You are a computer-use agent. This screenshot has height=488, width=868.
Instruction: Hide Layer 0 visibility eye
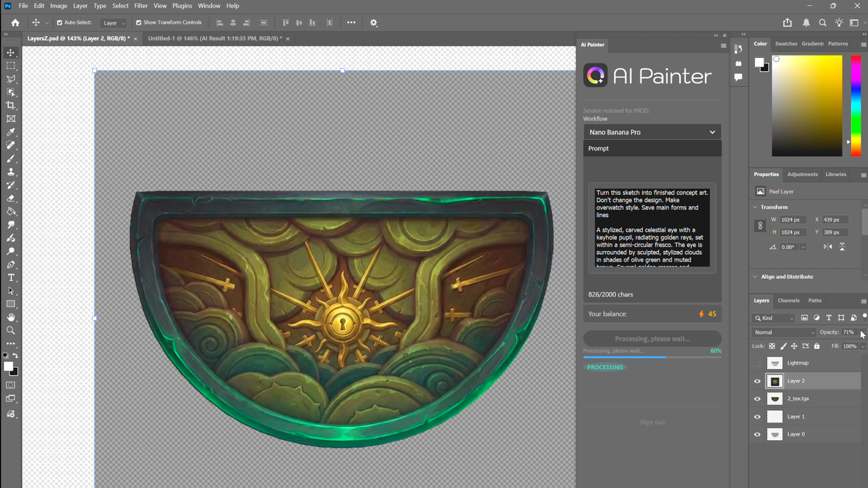[757, 434]
